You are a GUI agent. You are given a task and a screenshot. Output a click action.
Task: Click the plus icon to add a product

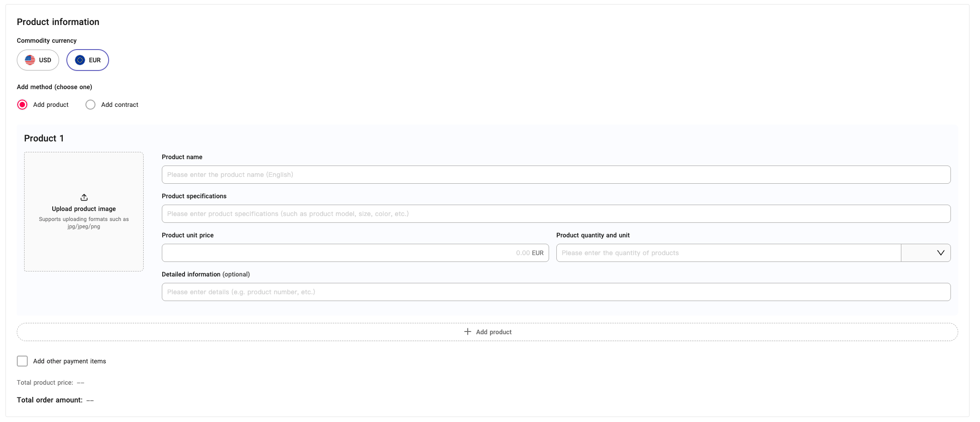(467, 332)
